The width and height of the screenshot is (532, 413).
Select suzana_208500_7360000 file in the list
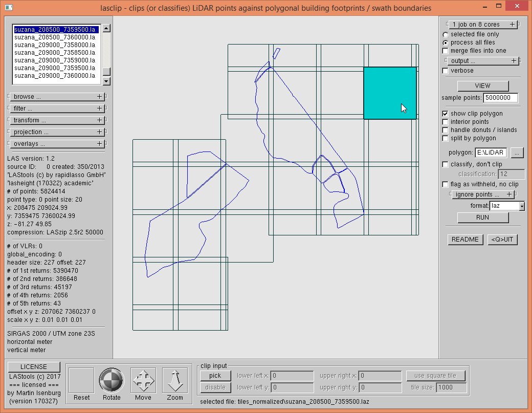(x=55, y=37)
